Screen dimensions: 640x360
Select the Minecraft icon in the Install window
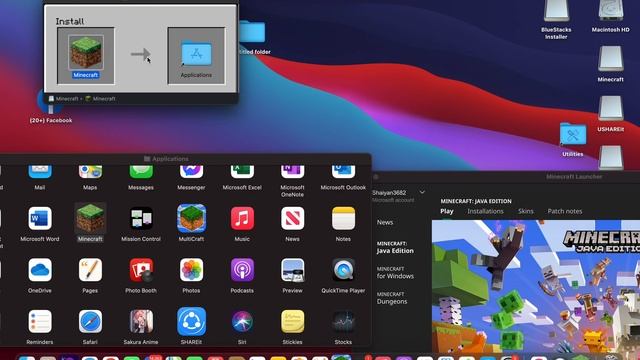(x=86, y=52)
